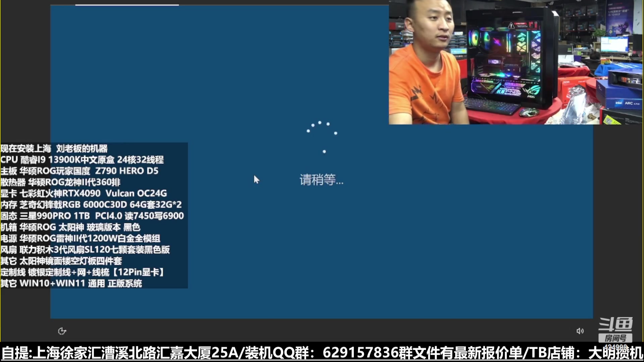Click the CPU 酷睿I9 13900K spec line

click(x=82, y=160)
